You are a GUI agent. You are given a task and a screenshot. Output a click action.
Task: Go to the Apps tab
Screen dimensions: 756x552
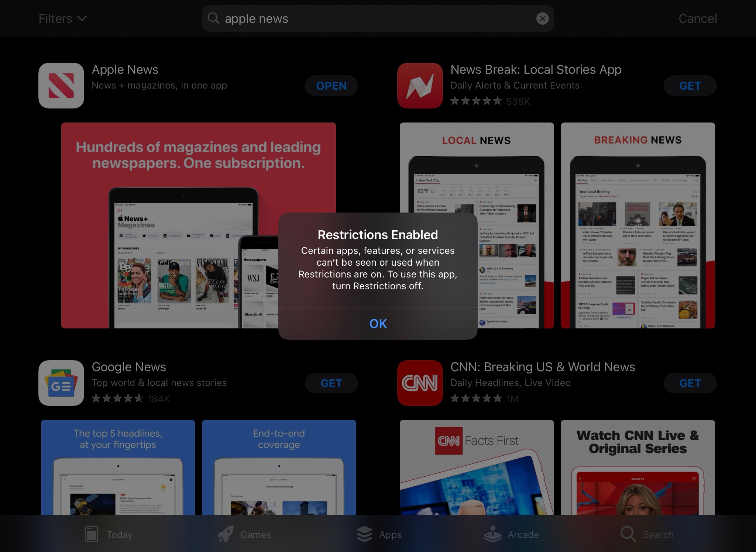coord(379,534)
